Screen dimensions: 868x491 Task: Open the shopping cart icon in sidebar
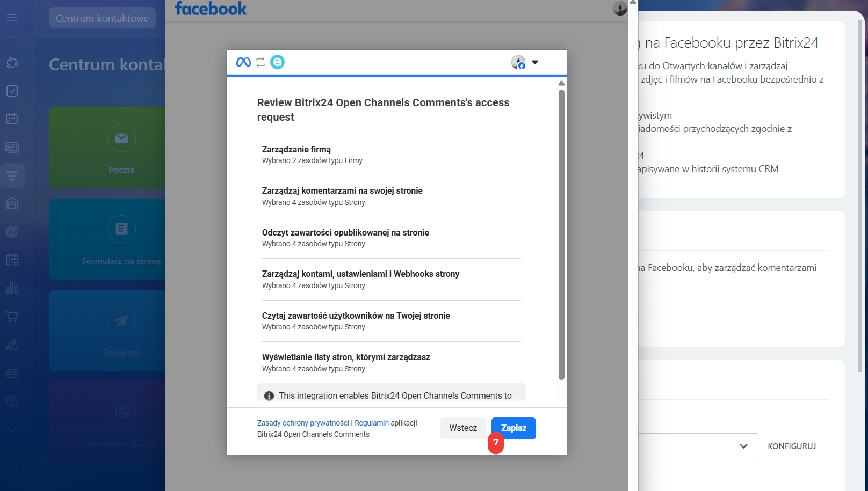coord(12,316)
